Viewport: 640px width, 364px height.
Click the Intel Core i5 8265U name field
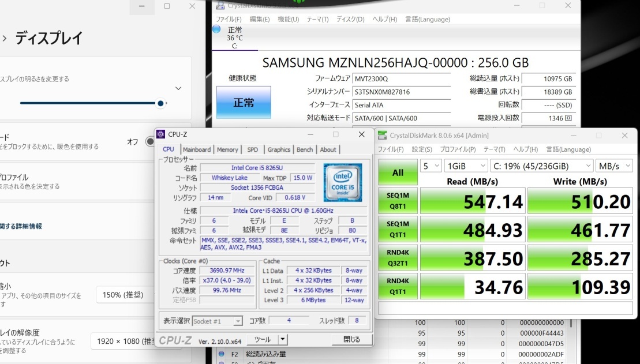tap(257, 168)
